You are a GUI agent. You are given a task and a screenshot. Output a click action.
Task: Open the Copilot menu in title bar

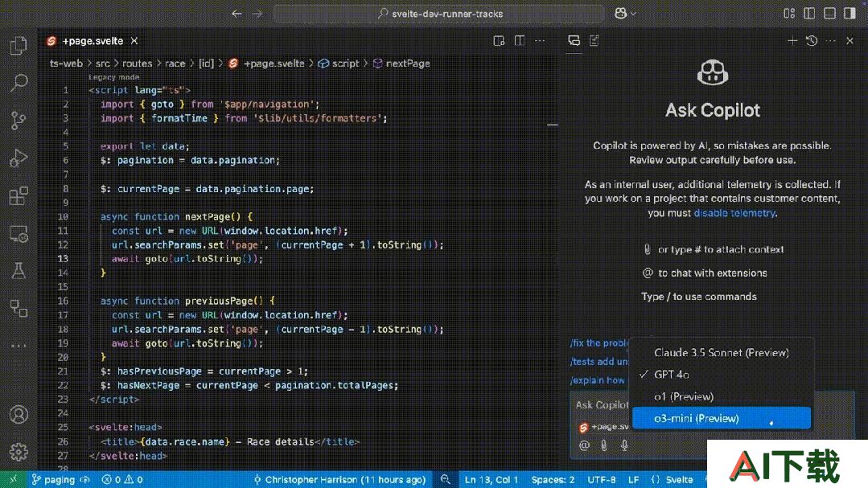click(625, 14)
